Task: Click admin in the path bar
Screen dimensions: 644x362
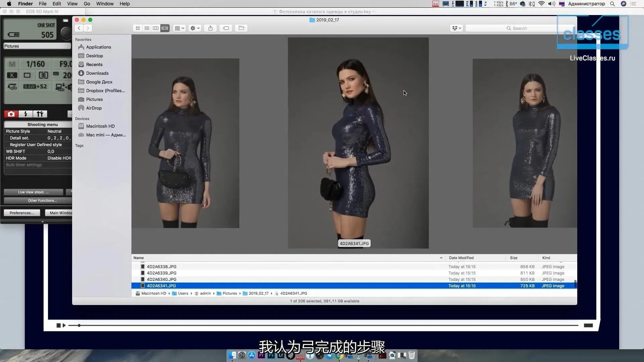Action: pos(203,294)
